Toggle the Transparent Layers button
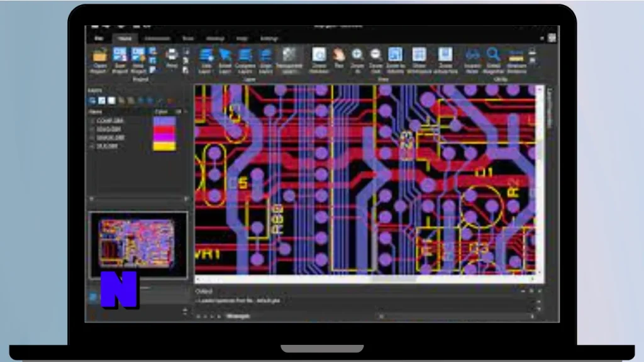 pos(289,60)
